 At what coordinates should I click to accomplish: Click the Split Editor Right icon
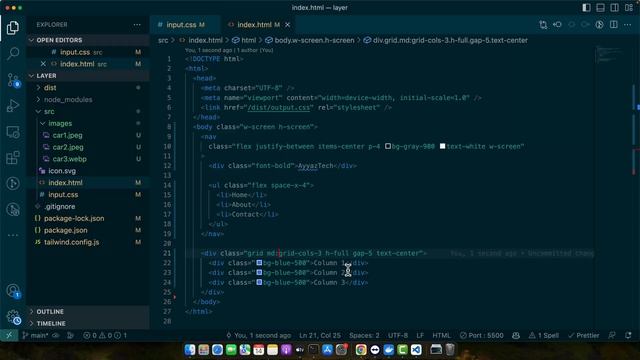tap(613, 25)
